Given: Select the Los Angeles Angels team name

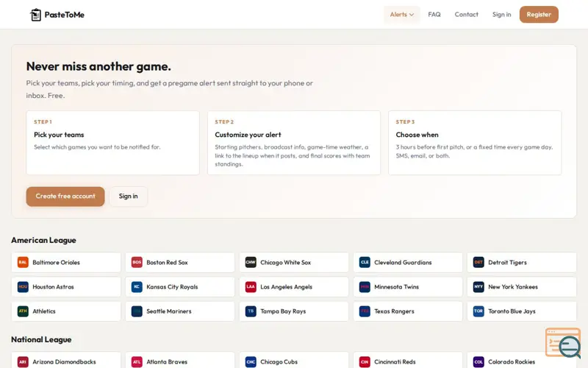Looking at the screenshot, I should pos(287,287).
